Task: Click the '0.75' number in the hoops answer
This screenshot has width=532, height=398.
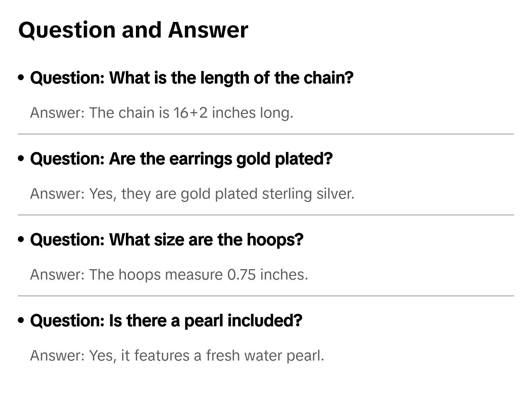Action: [241, 275]
